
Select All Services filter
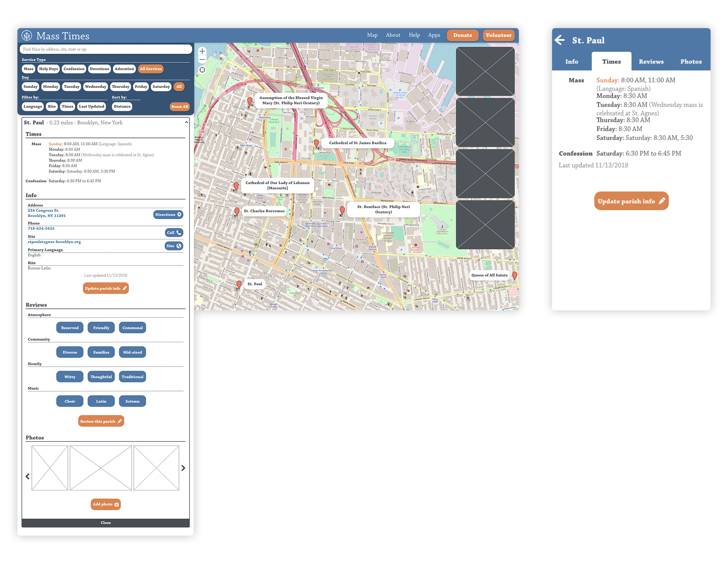point(151,69)
